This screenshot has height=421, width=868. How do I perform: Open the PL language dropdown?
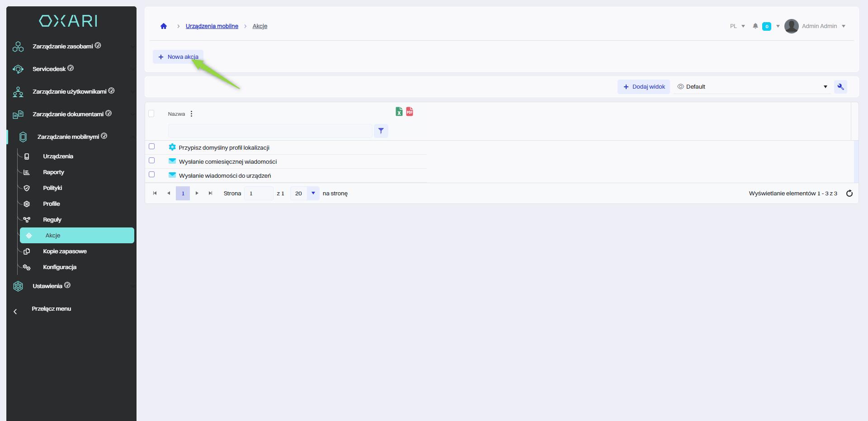pyautogui.click(x=737, y=26)
